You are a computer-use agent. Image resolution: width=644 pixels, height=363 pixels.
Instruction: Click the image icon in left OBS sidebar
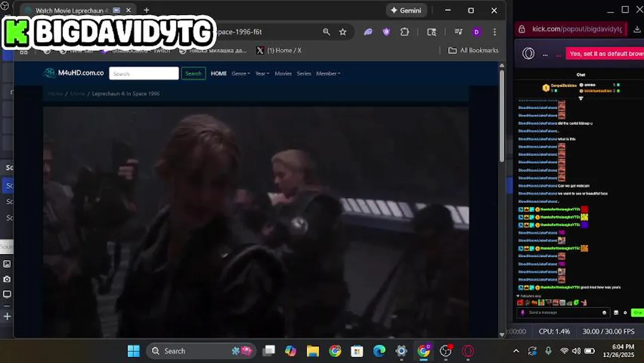coord(7,264)
